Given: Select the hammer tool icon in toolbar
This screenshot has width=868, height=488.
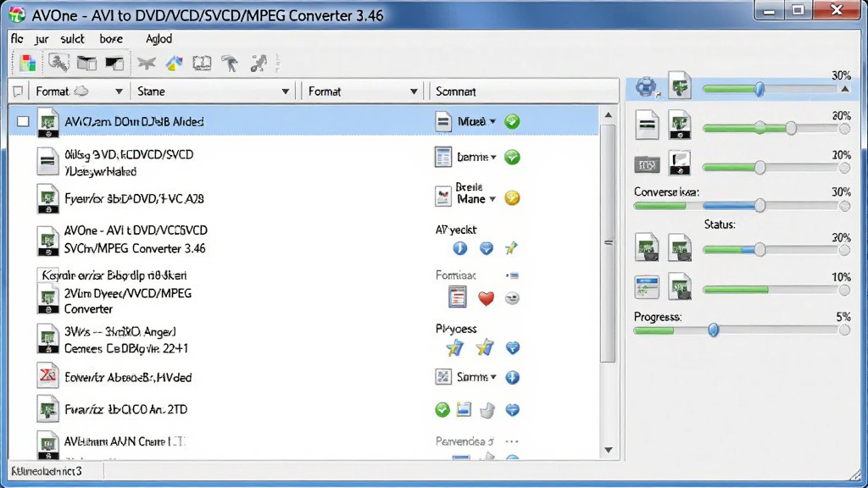Looking at the screenshot, I should coord(231,63).
